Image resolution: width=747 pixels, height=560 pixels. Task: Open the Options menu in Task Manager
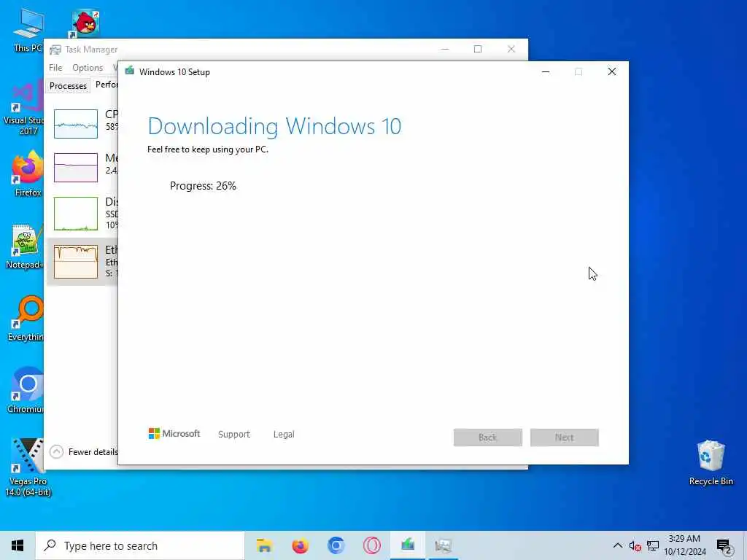click(x=88, y=68)
